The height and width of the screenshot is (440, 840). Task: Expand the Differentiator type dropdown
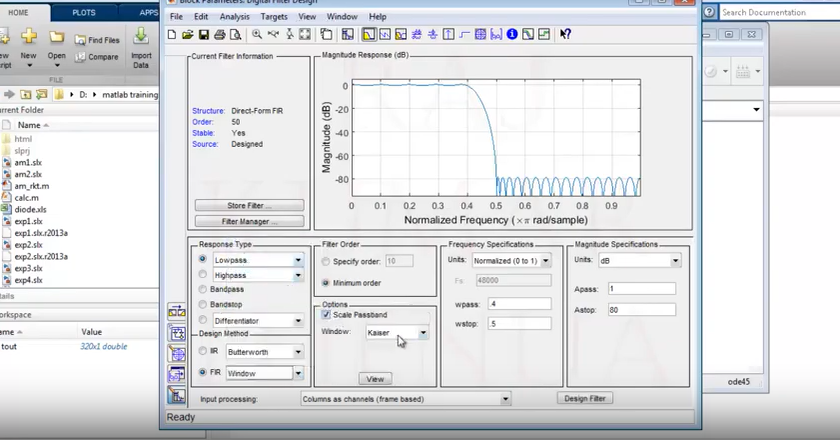coord(258,321)
